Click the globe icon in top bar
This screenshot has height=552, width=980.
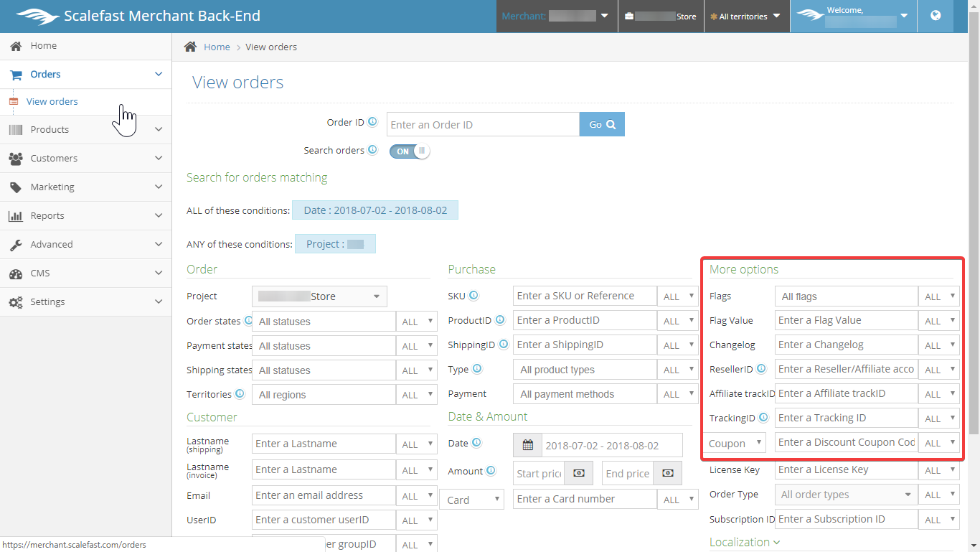click(x=935, y=16)
